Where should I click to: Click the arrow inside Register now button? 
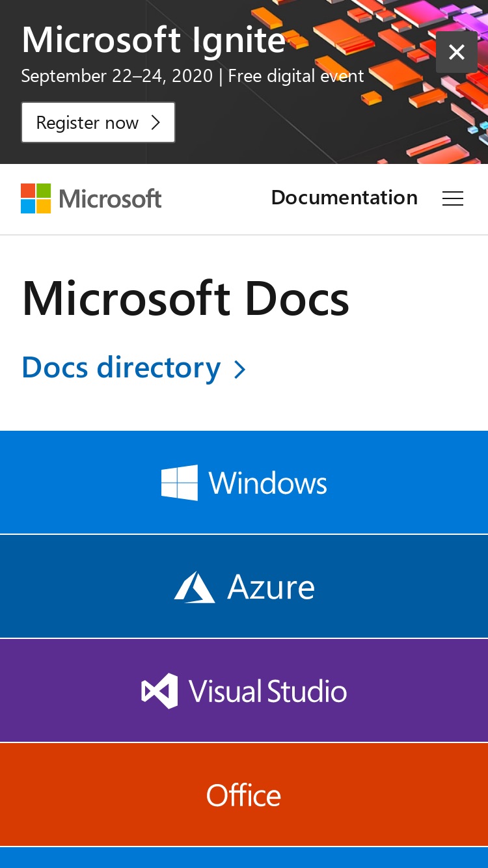155,122
